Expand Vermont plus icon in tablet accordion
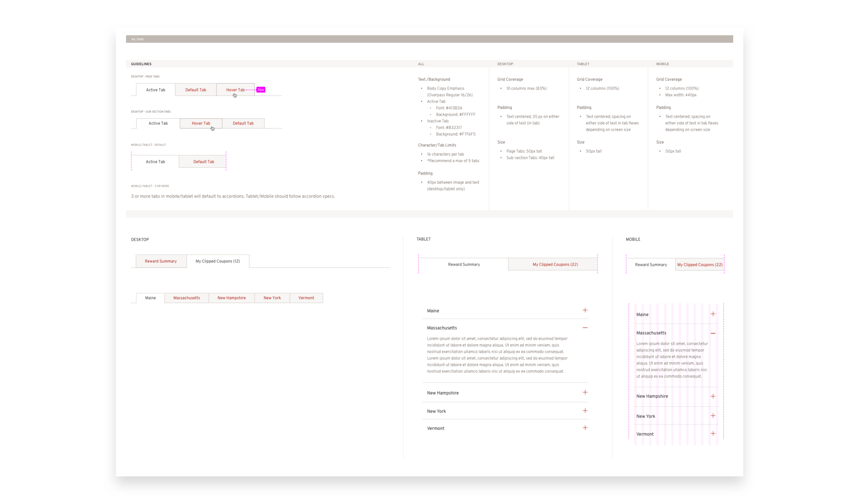The width and height of the screenshot is (859, 504). [585, 428]
